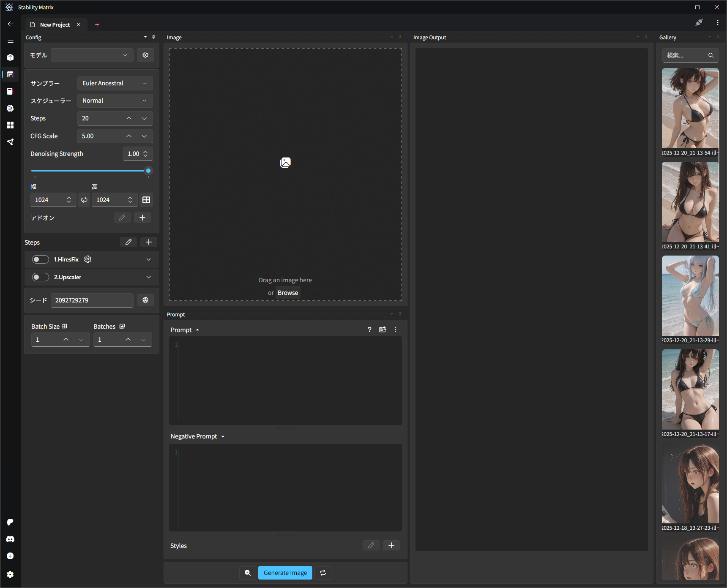This screenshot has height=588, width=727.
Task: Open a new tab with plus button
Action: click(97, 24)
